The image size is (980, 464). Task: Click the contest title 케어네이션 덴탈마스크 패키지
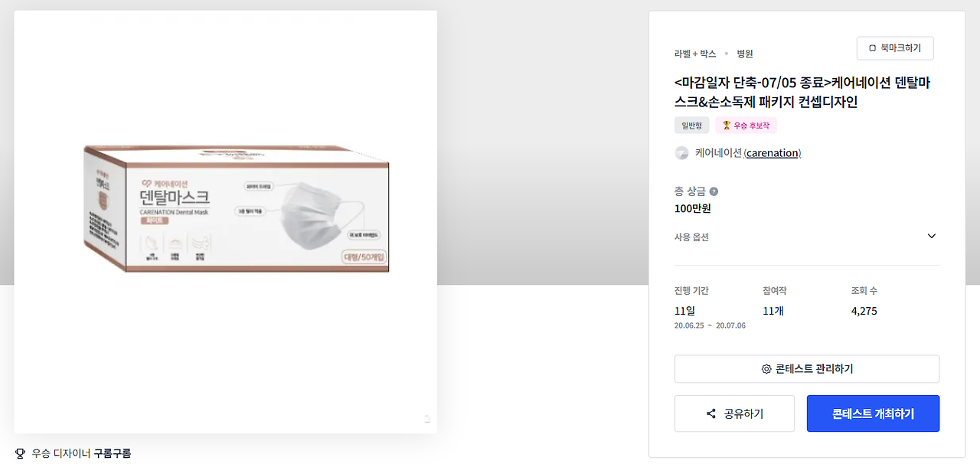click(x=802, y=92)
